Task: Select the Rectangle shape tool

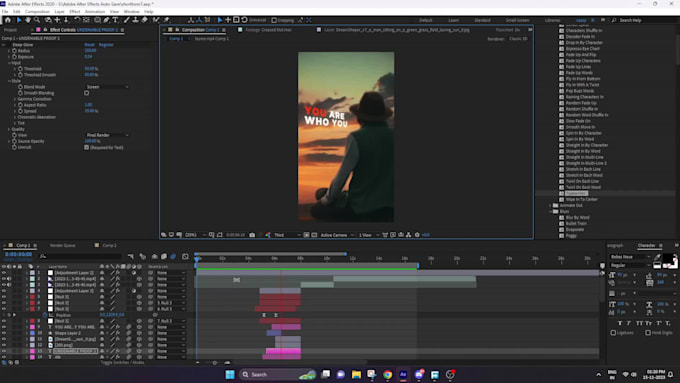Action: coord(98,20)
